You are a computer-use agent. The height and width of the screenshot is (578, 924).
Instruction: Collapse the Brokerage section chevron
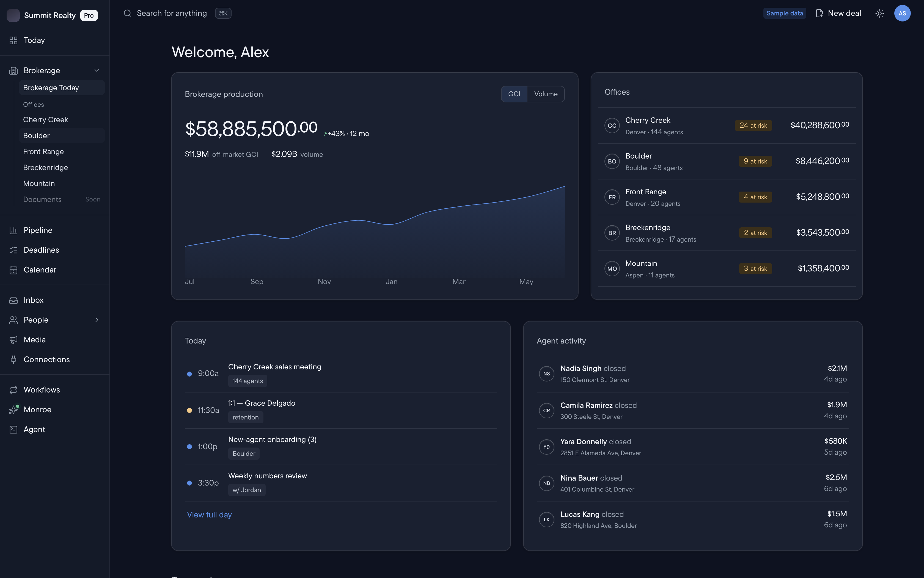97,70
